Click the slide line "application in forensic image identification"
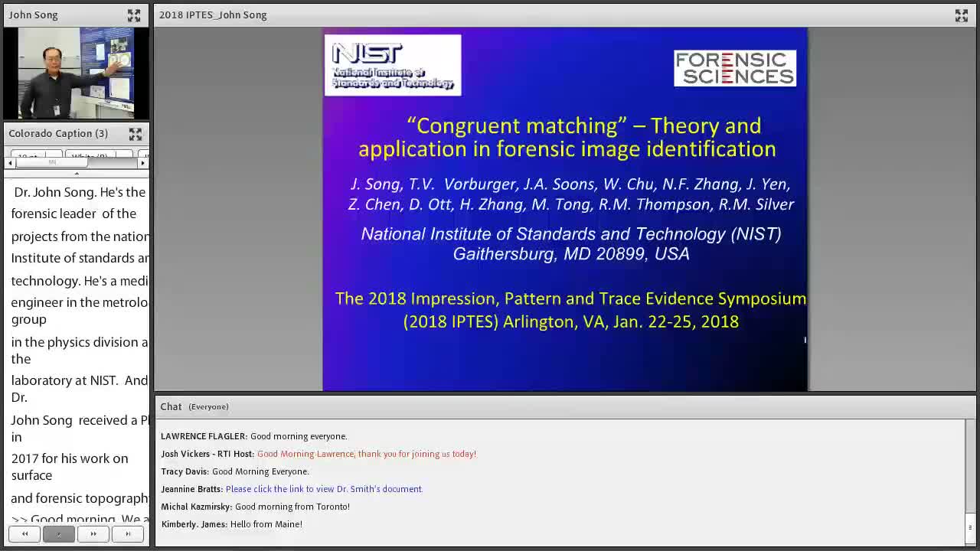 point(567,149)
